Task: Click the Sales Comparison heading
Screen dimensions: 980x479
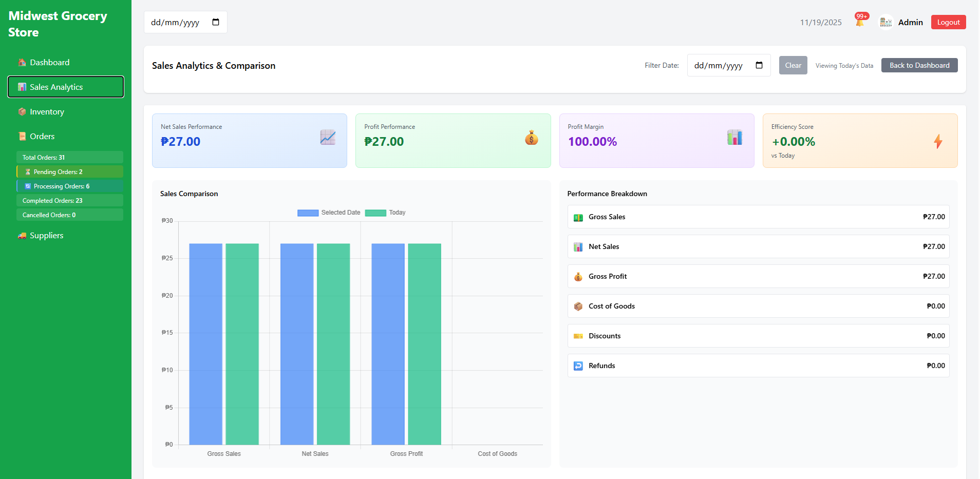Action: [x=189, y=194]
